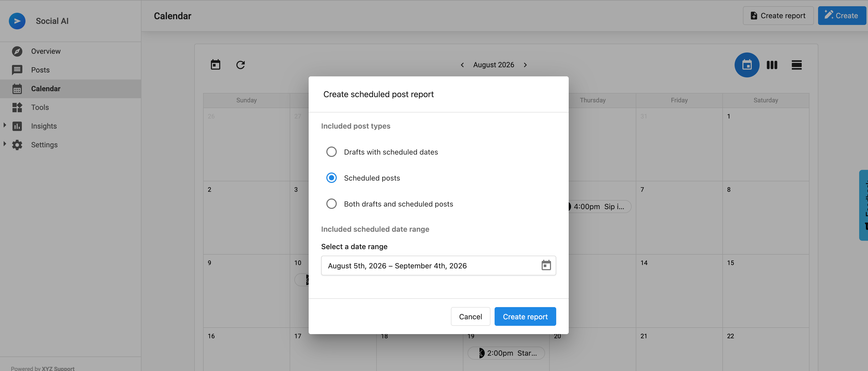Select day 21 on calendar

click(x=679, y=349)
